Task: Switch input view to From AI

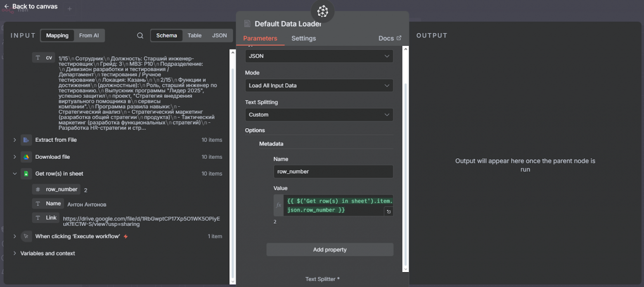Action: click(89, 35)
